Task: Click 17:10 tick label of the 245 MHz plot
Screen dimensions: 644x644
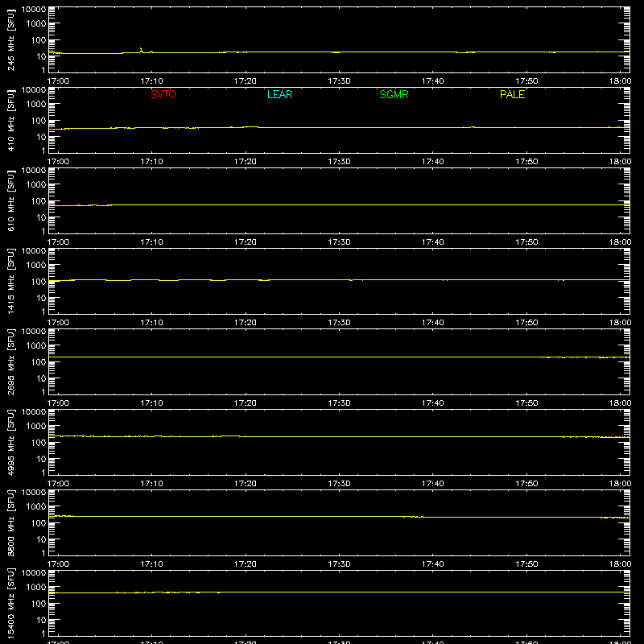Action: [151, 81]
